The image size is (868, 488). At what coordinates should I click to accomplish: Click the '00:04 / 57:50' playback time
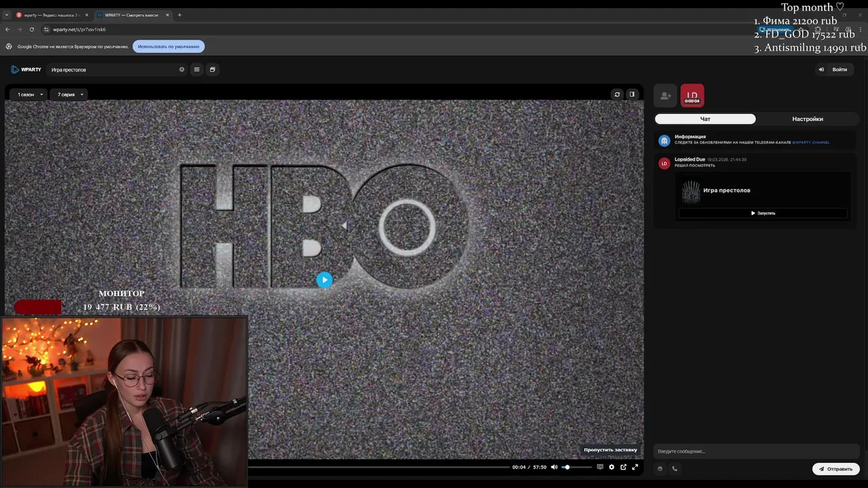pyautogui.click(x=529, y=467)
